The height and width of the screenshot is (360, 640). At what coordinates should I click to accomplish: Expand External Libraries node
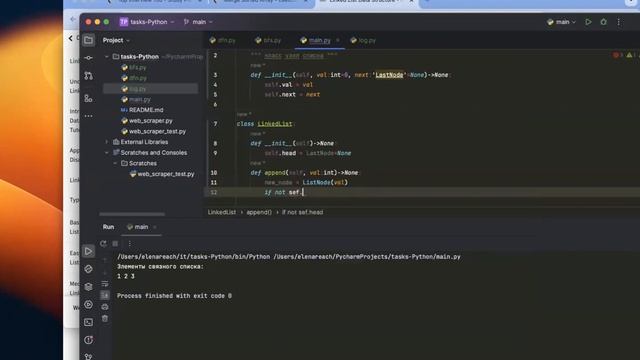(107, 142)
